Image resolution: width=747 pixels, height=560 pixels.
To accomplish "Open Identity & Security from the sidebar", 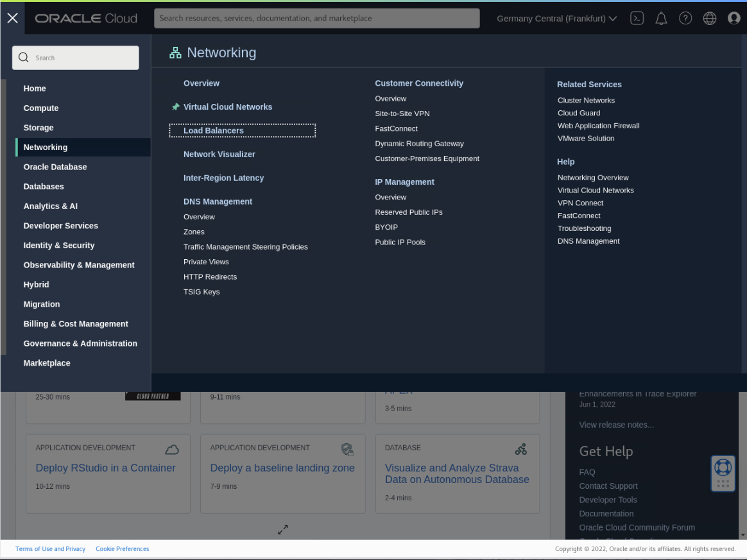I will (x=58, y=245).
